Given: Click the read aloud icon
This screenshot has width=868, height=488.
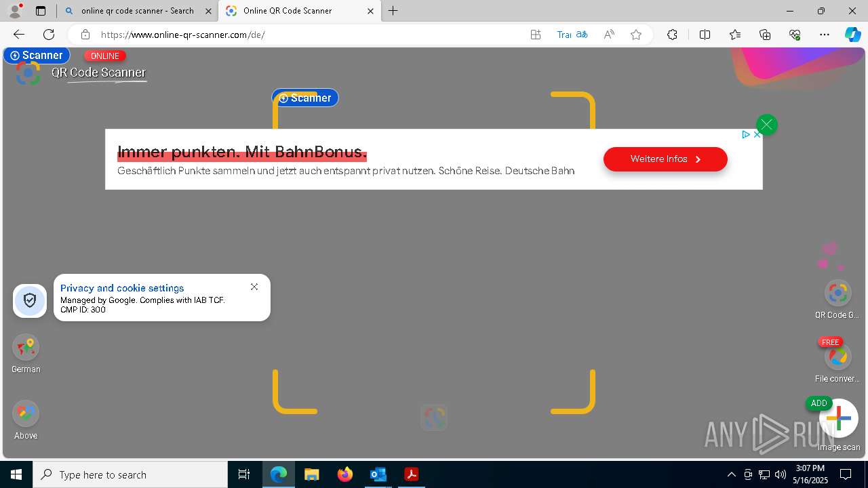Looking at the screenshot, I should (x=609, y=35).
